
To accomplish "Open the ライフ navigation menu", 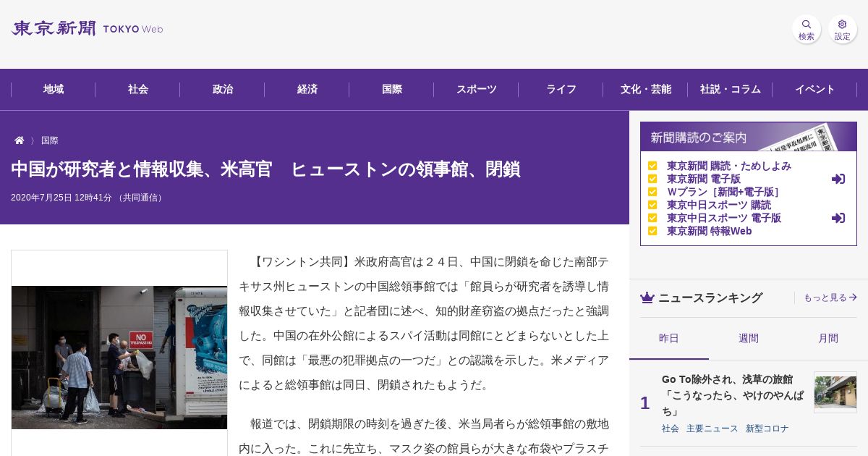I will click(561, 89).
